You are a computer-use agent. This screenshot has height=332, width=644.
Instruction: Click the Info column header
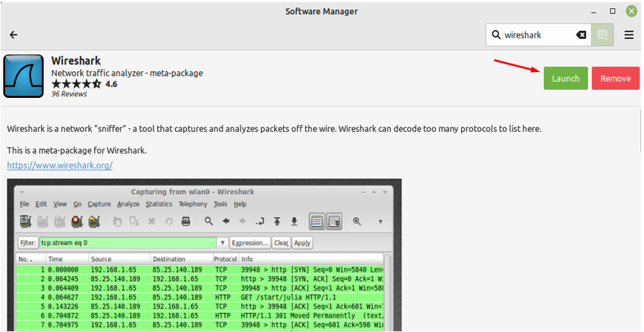311,259
